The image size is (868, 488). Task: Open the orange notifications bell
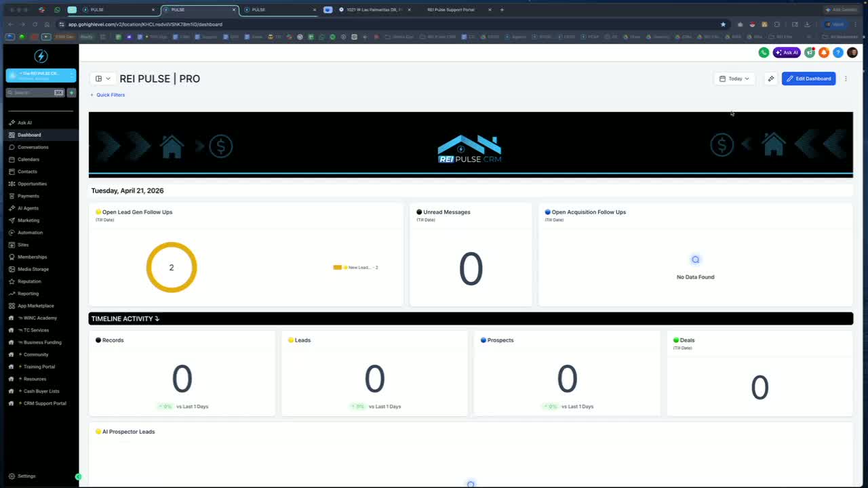tap(824, 52)
